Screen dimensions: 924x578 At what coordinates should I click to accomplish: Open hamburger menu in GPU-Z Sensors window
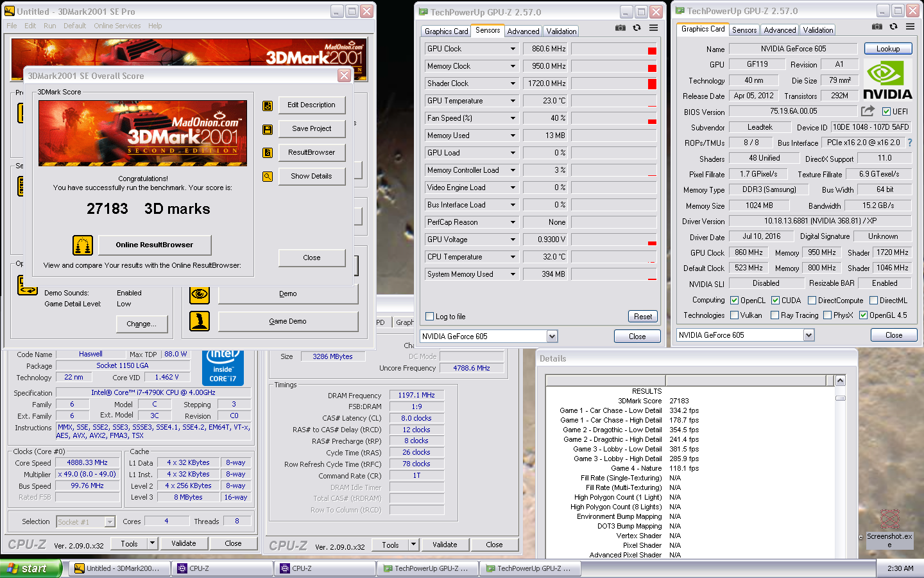tap(653, 28)
